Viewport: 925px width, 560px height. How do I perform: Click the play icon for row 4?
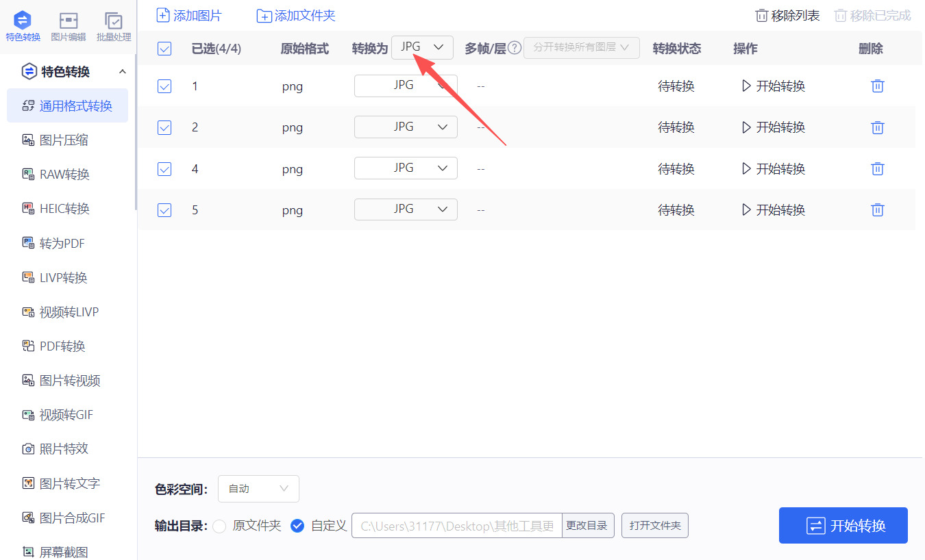(x=746, y=168)
